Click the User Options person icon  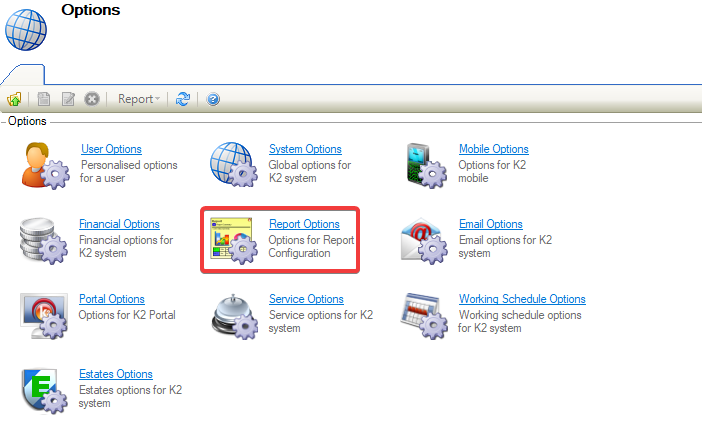[44, 165]
